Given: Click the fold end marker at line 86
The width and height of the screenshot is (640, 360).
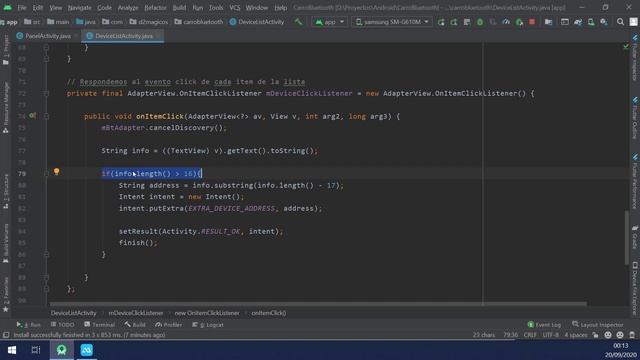Looking at the screenshot, I should point(46,254).
